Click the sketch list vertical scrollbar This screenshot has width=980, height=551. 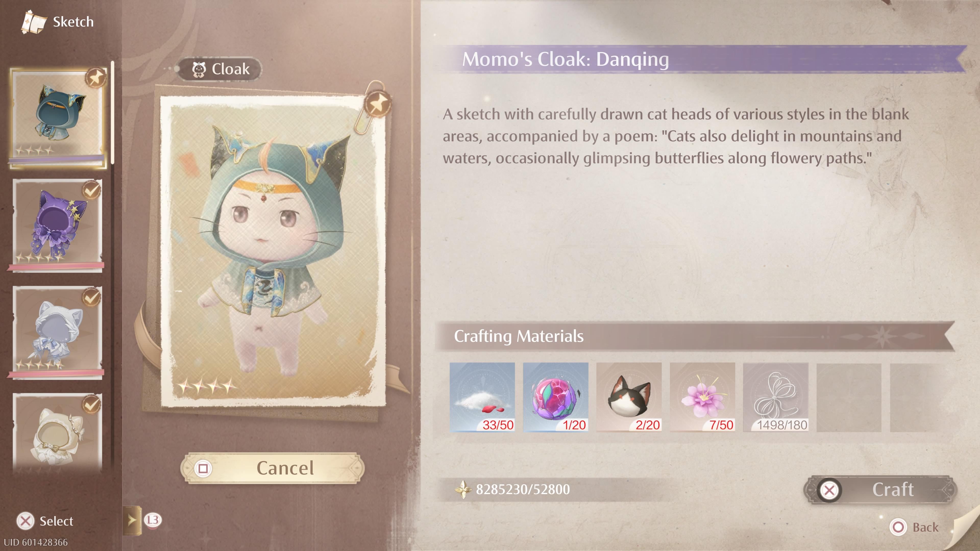click(x=113, y=112)
